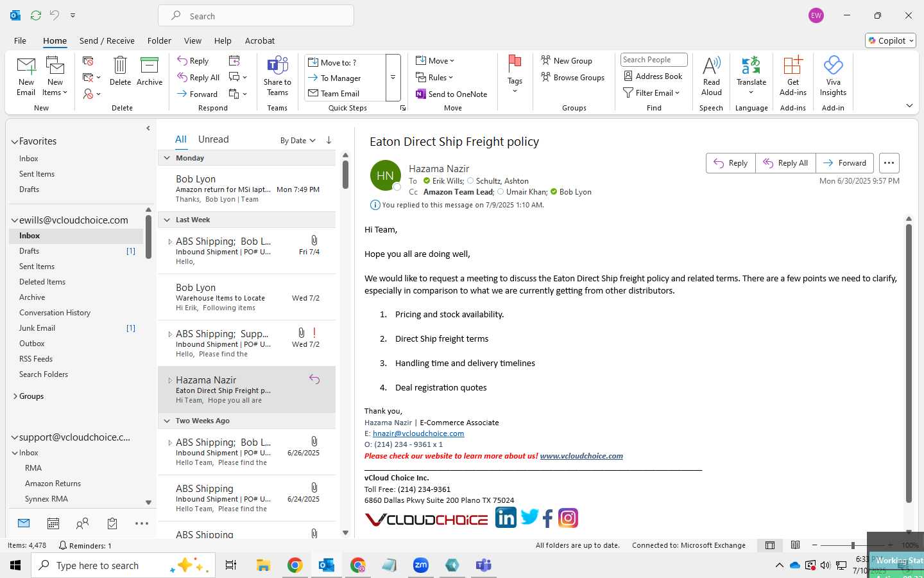Run the To Manager quick step

(345, 78)
